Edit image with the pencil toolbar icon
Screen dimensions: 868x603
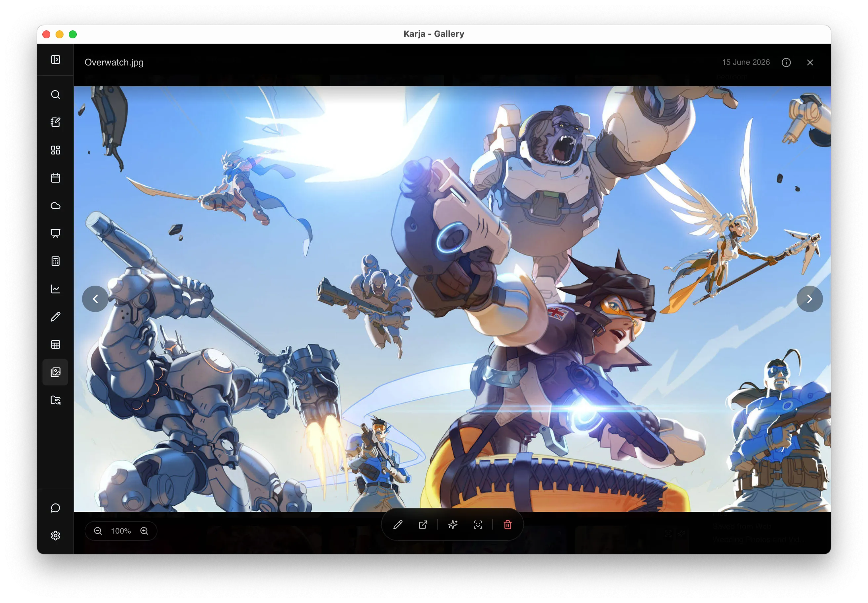398,525
